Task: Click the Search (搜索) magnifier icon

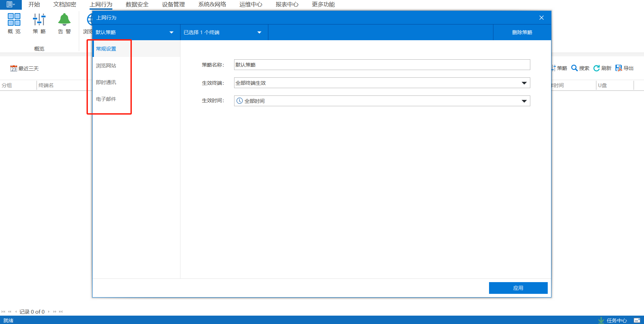Action: 575,68
